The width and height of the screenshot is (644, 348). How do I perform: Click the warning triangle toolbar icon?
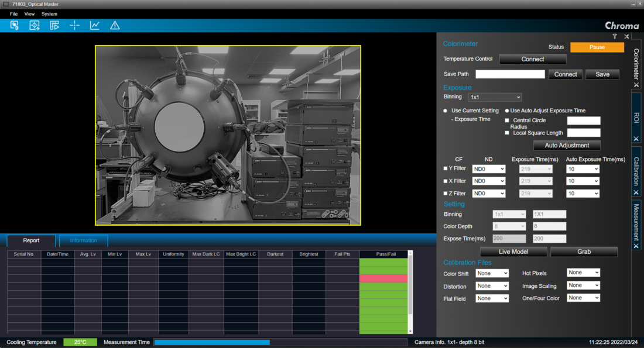click(115, 26)
